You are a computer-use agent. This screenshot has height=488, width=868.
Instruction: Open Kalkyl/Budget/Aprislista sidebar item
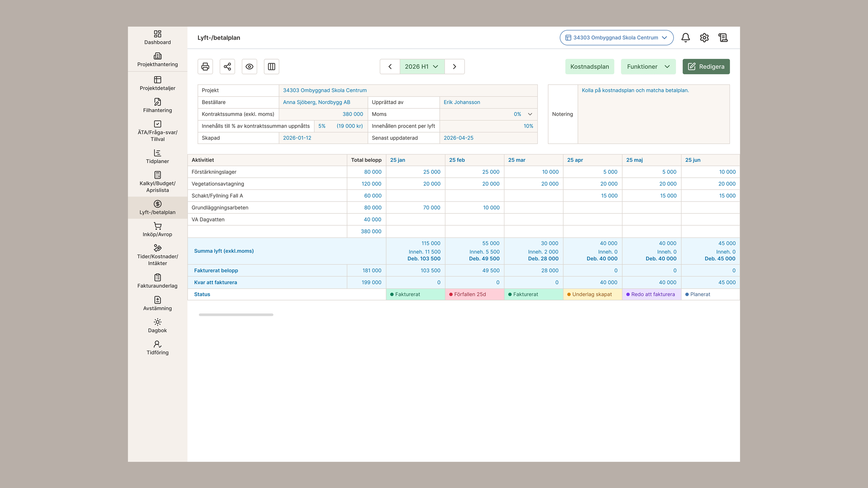[157, 182]
